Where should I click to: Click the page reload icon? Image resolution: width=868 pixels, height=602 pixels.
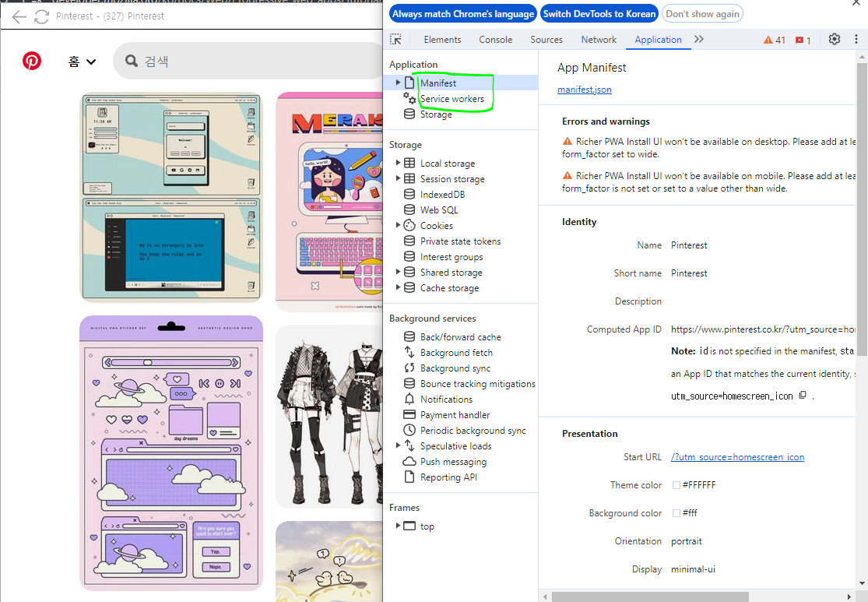(x=41, y=16)
